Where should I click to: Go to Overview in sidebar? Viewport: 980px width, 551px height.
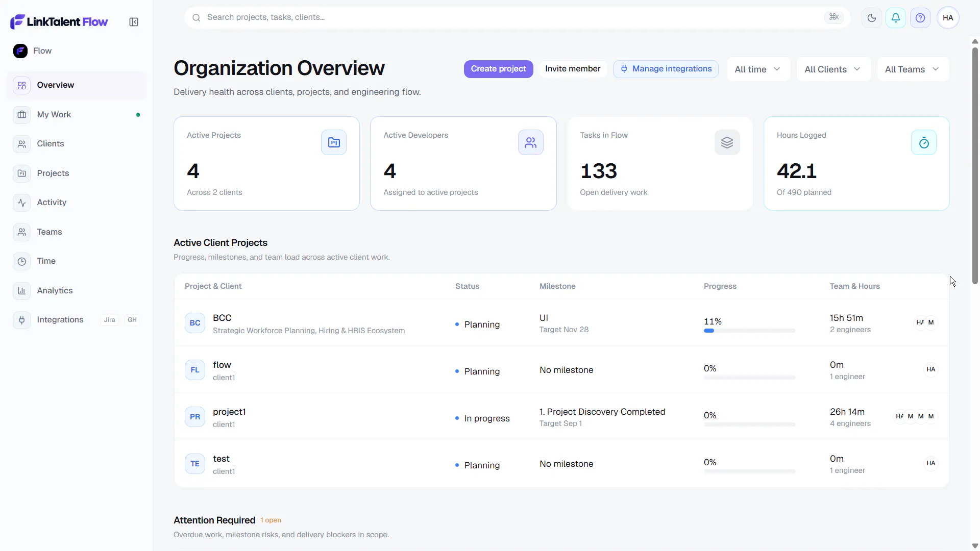(77, 85)
